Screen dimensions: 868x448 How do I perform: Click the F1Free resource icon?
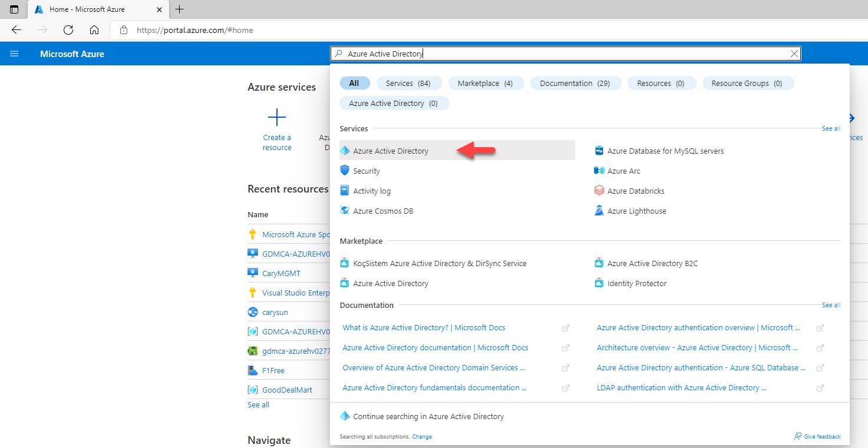(253, 370)
